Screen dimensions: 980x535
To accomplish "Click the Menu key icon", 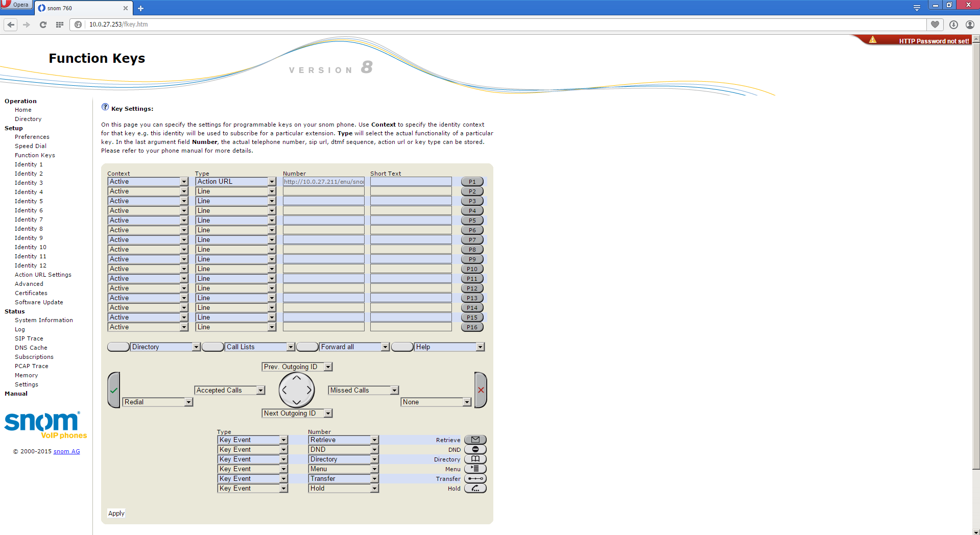I will click(475, 469).
